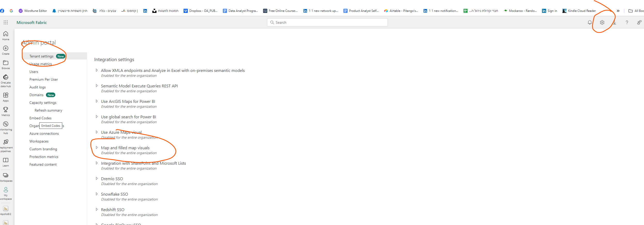The width and height of the screenshot is (644, 225).
Task: Open My workspace
Action: tap(6, 194)
